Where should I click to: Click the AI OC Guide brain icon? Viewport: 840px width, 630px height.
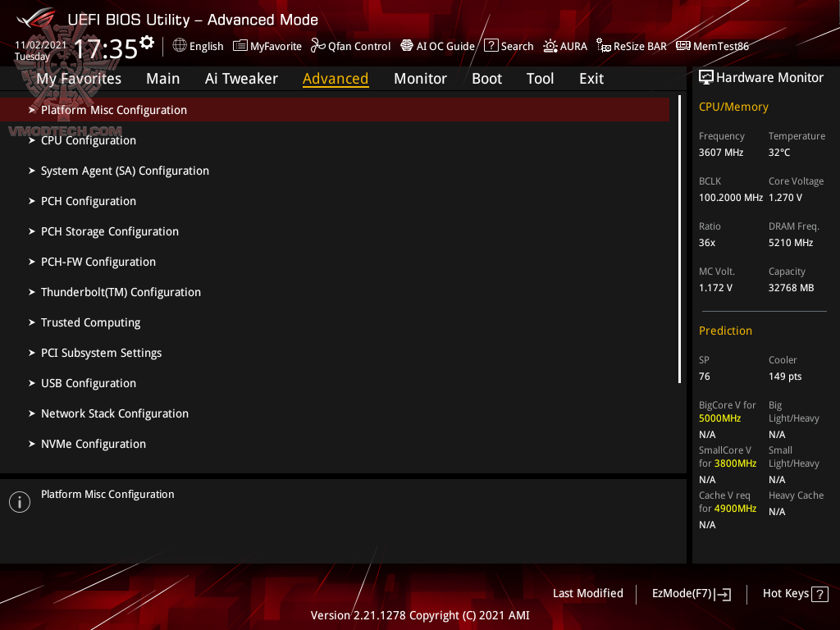coord(407,46)
